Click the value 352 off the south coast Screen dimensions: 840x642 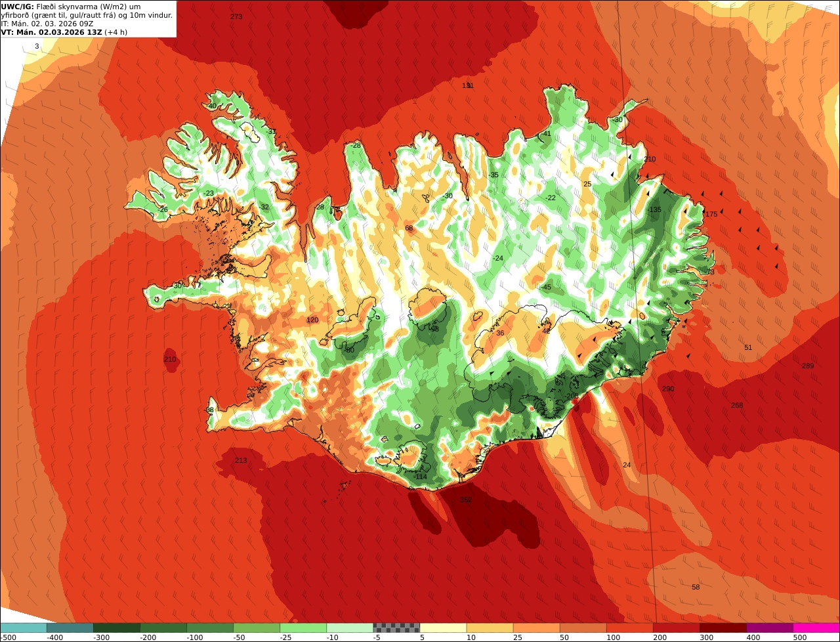coord(466,500)
